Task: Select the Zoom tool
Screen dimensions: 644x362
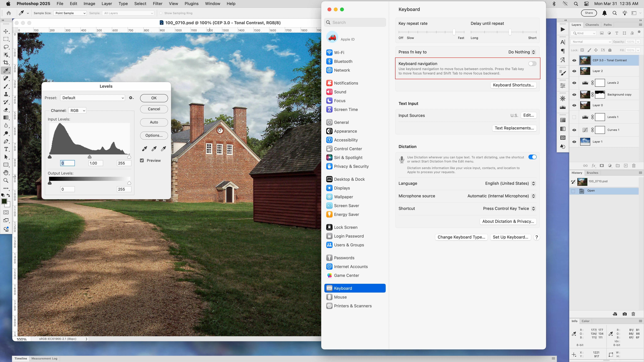Action: click(x=6, y=180)
